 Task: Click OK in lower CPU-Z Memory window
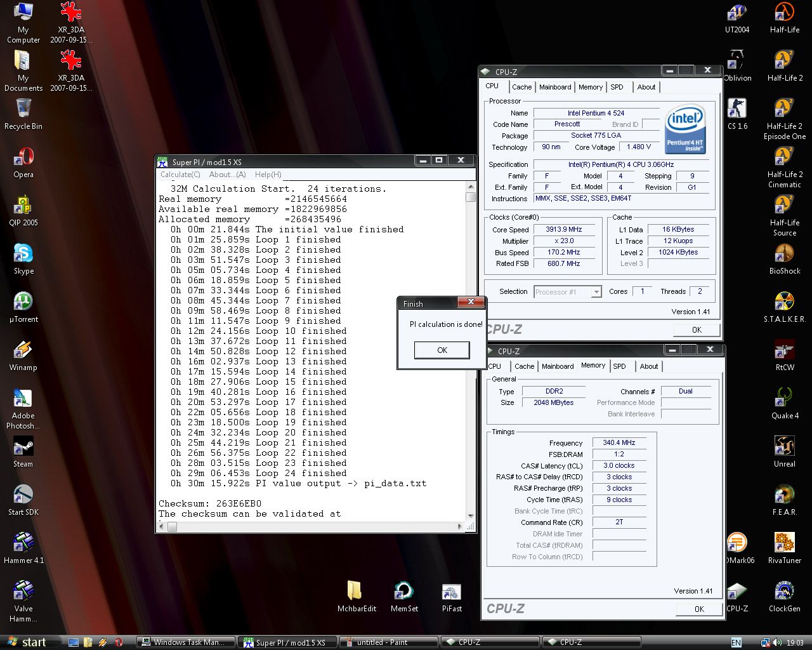point(699,609)
